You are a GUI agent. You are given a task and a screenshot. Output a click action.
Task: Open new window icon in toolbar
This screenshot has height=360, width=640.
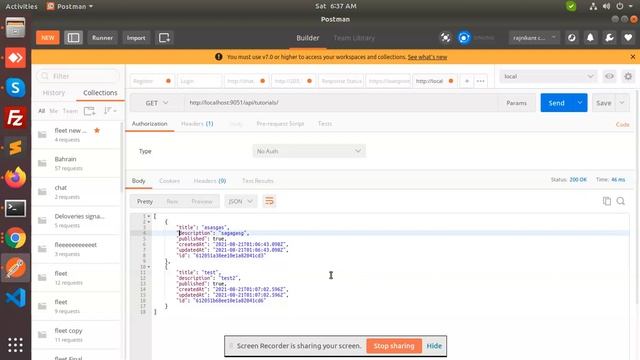164,38
